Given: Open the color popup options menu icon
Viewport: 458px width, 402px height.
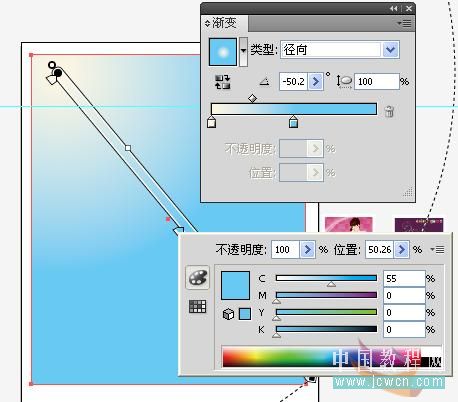Looking at the screenshot, I should (437, 249).
